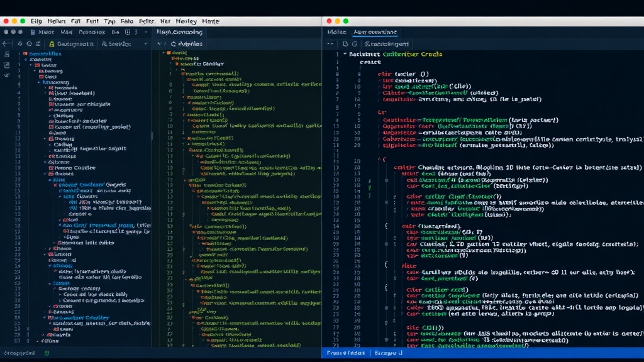The image size is (644, 362).
Task: Open the "Her" menu in the left window
Action: tap(165, 21)
